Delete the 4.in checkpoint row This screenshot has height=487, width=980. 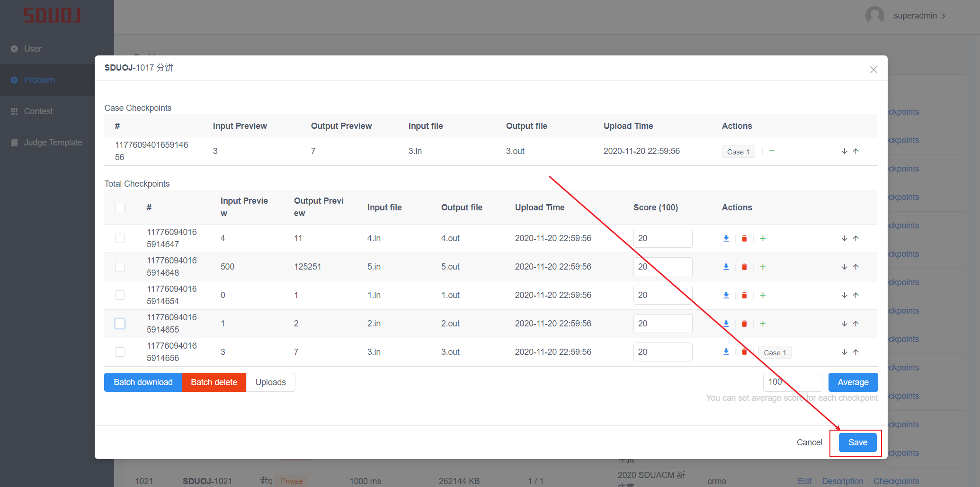pyautogui.click(x=744, y=238)
